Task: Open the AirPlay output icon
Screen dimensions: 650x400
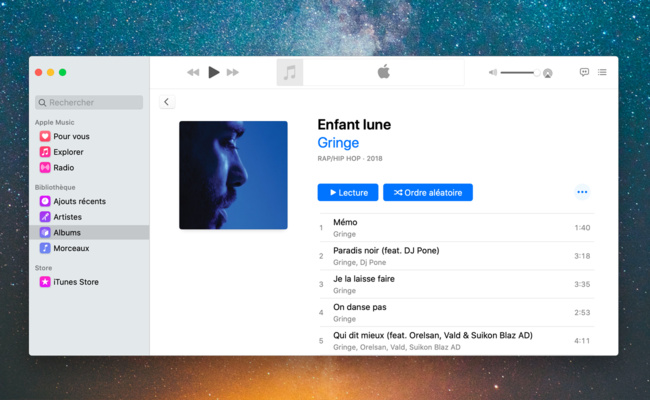Action: (548, 73)
